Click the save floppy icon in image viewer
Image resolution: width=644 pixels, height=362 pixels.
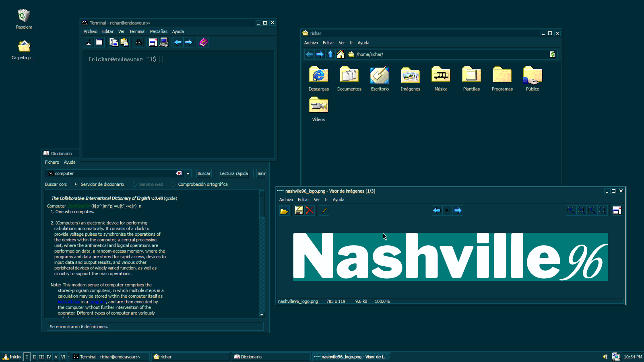coord(299,210)
